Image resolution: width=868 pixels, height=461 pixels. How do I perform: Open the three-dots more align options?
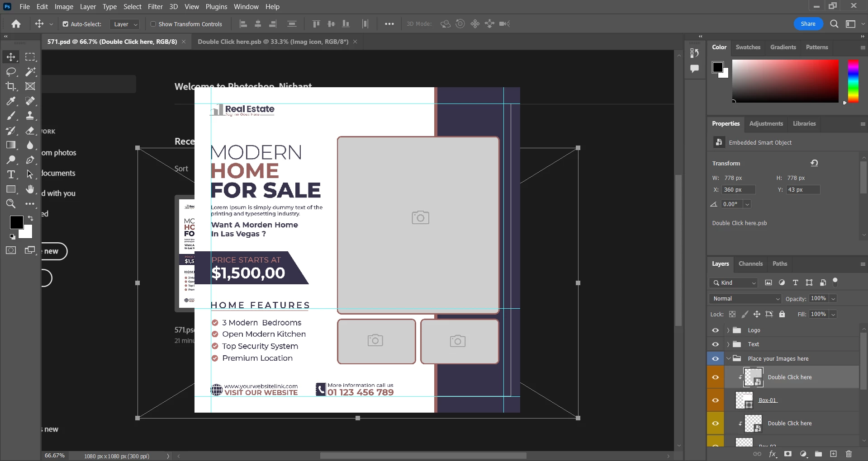(x=389, y=24)
